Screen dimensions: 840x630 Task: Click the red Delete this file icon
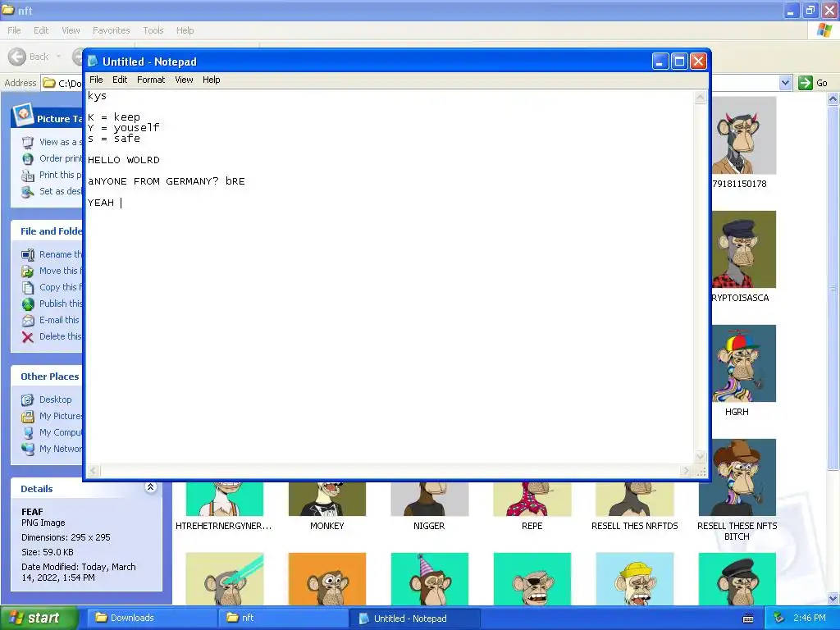(x=28, y=337)
